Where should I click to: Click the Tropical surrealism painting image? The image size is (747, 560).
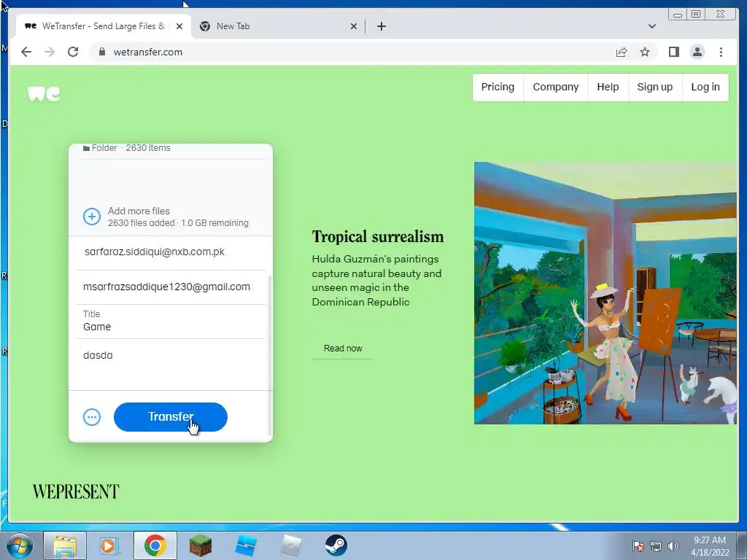coord(605,293)
